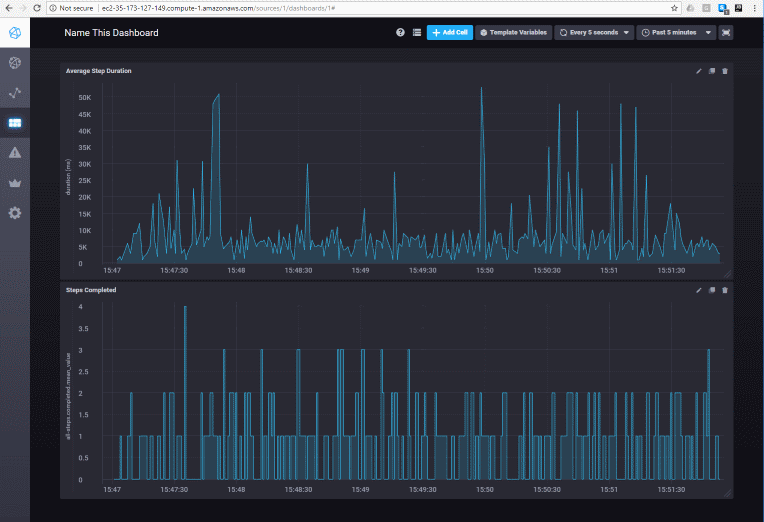
Task: Open Admin crown icon in sidebar
Action: (x=15, y=183)
